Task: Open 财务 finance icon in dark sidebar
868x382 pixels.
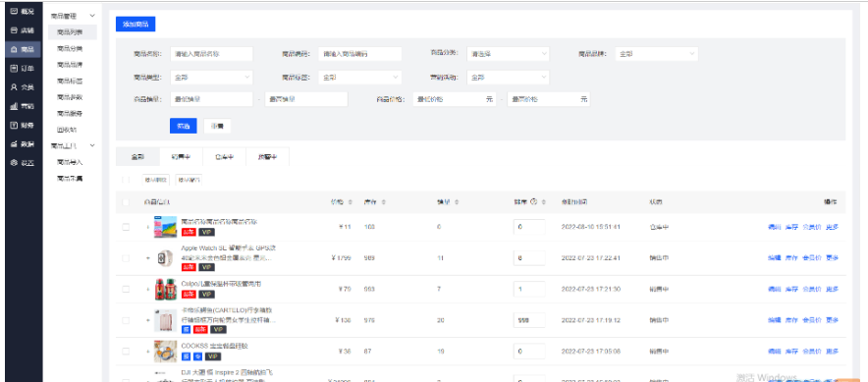Action: (x=14, y=125)
